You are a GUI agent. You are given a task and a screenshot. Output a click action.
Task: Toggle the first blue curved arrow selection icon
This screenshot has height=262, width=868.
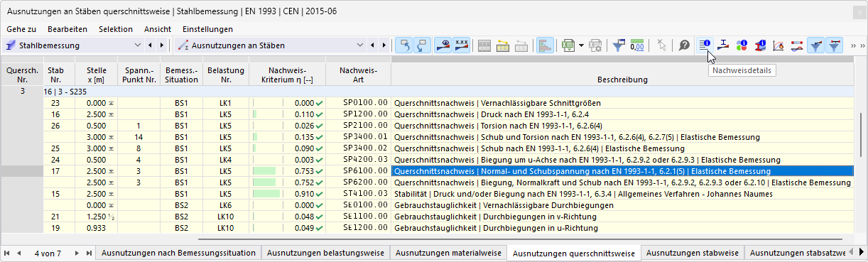click(403, 45)
